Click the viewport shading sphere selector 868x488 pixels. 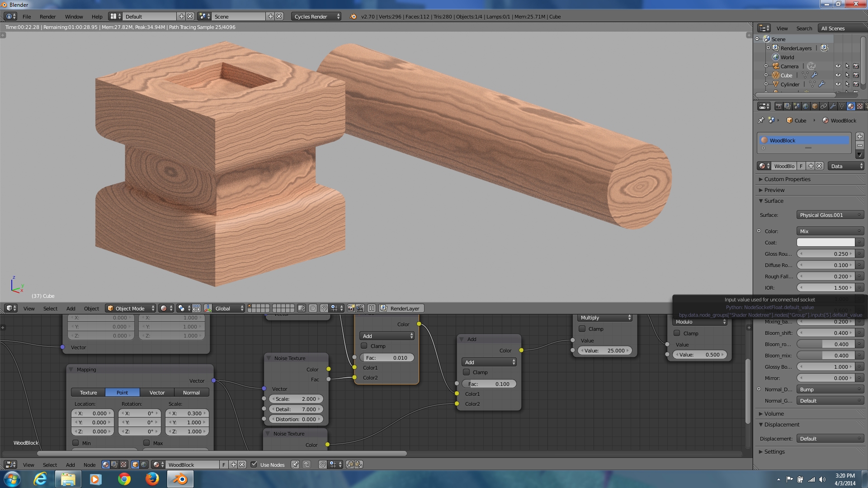166,308
